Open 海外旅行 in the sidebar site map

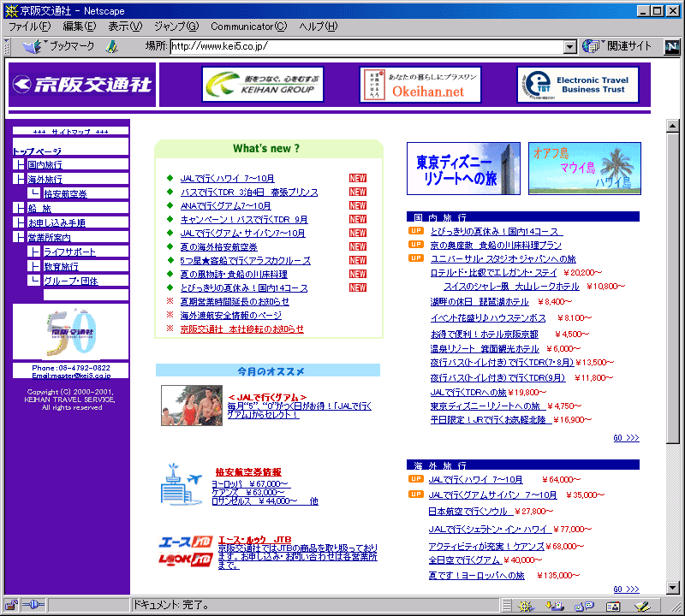pyautogui.click(x=45, y=180)
